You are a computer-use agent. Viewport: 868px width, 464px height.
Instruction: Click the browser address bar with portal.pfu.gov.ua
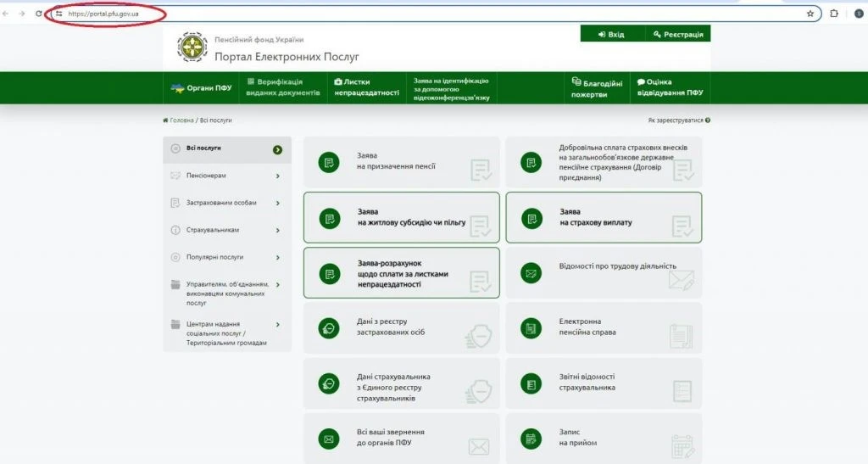coord(424,14)
